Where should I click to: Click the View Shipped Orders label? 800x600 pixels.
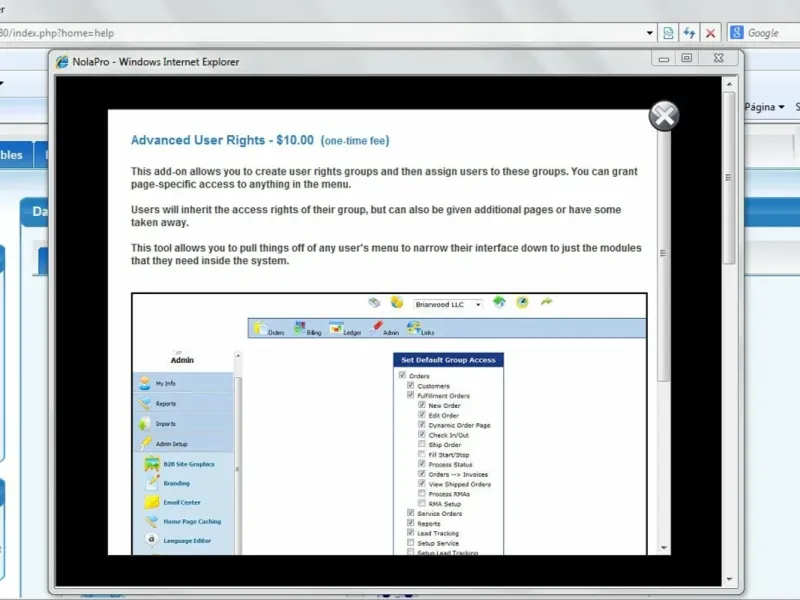(x=460, y=484)
